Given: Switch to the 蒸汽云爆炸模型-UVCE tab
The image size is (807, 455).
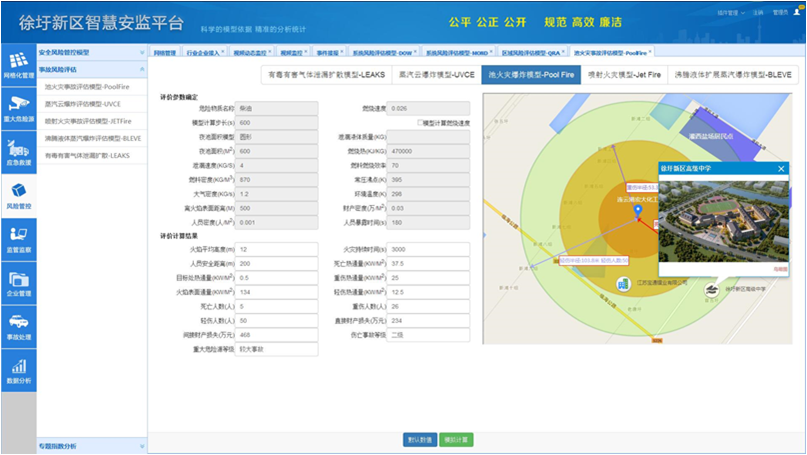Looking at the screenshot, I should tap(436, 75).
